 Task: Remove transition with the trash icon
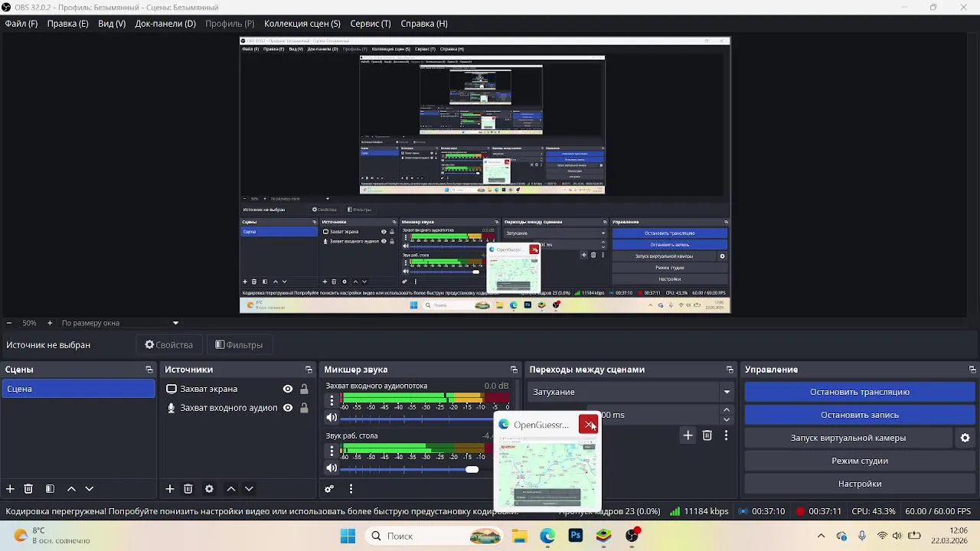[707, 435]
